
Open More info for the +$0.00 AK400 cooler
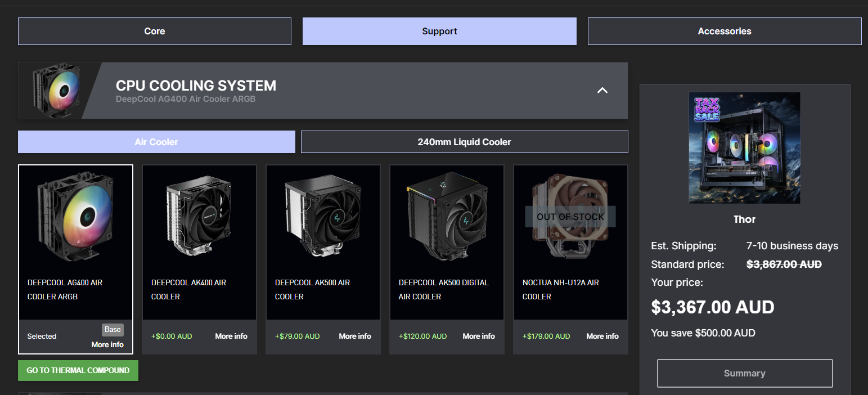pyautogui.click(x=231, y=336)
